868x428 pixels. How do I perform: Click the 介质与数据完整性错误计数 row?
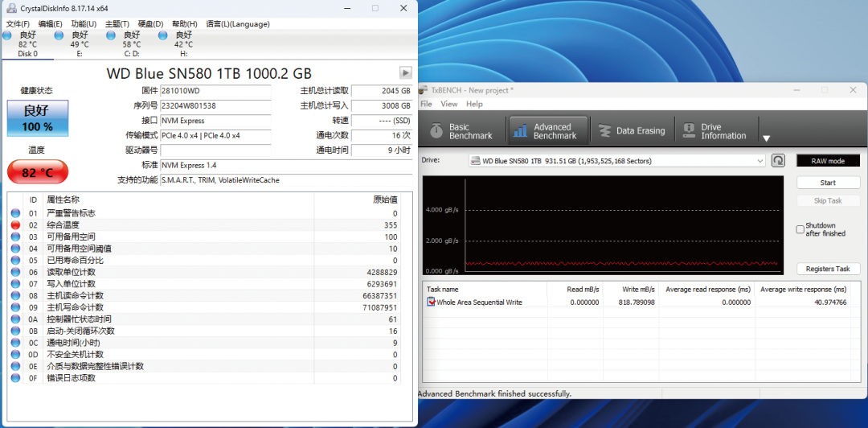tap(204, 366)
